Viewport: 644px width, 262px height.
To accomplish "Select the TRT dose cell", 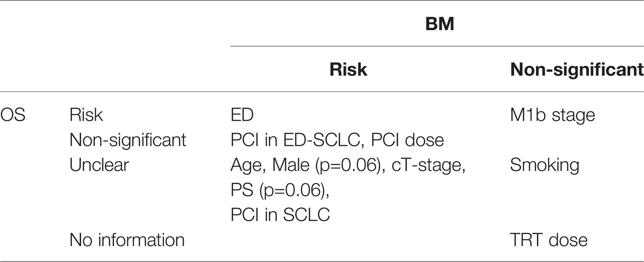I will (549, 240).
